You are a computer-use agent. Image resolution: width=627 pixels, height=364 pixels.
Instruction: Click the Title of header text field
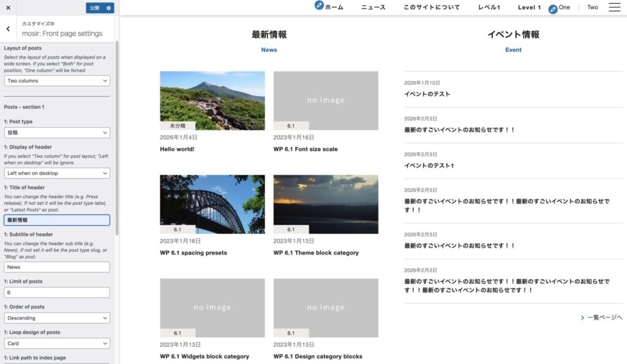coord(57,220)
